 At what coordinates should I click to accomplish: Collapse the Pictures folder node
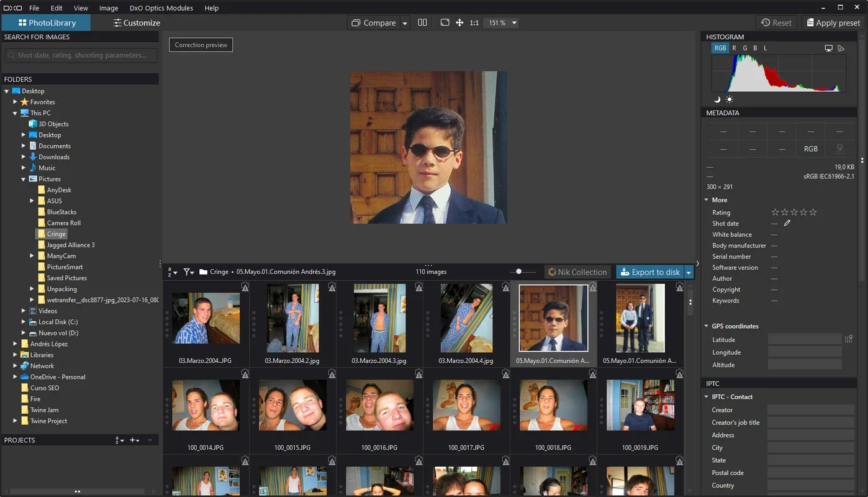[24, 179]
